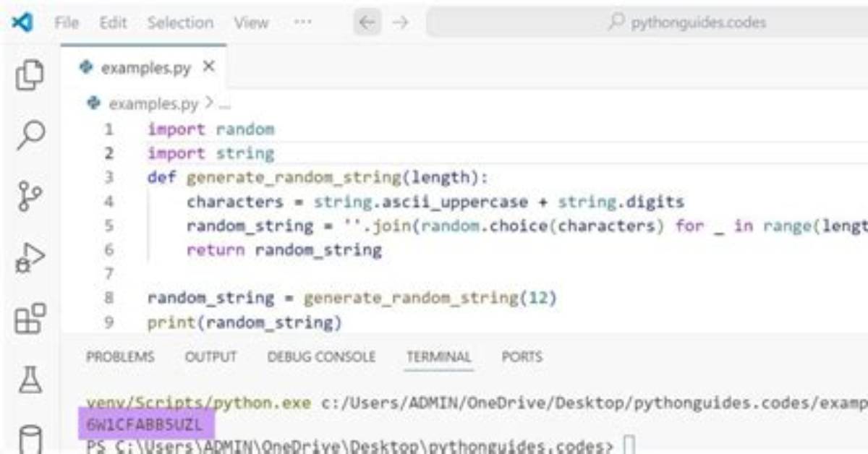Open the File menu

coord(67,22)
